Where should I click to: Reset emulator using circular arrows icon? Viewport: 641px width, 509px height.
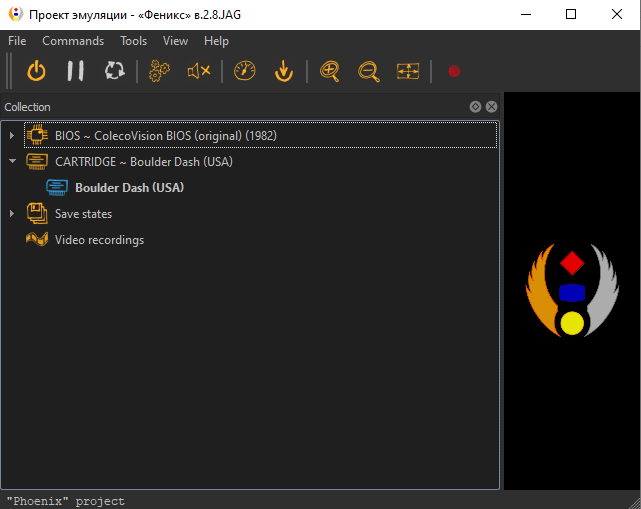(x=114, y=71)
